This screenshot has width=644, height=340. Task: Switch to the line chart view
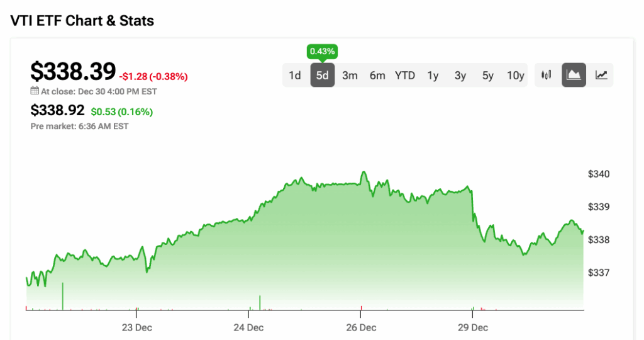click(x=601, y=76)
